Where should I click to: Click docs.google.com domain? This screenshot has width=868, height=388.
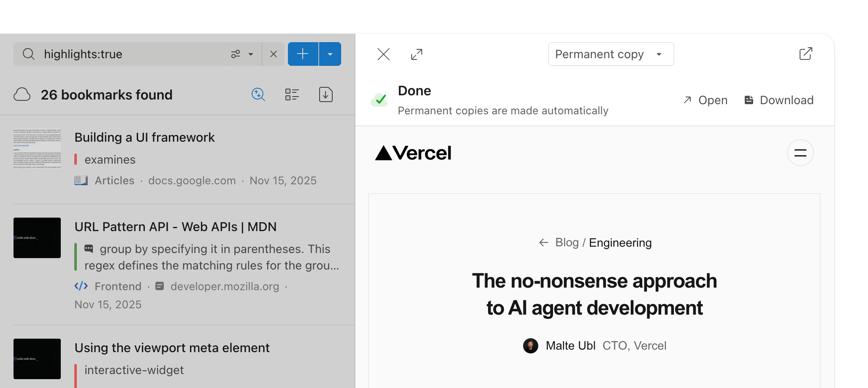pyautogui.click(x=192, y=181)
